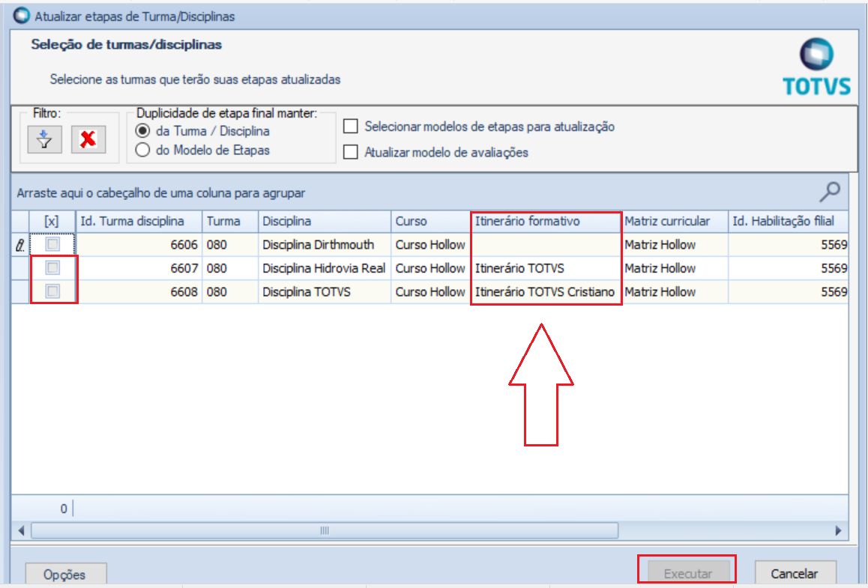Select cell 'Disciplina Hidrovia Real'
This screenshot has width=868, height=588.
325,268
